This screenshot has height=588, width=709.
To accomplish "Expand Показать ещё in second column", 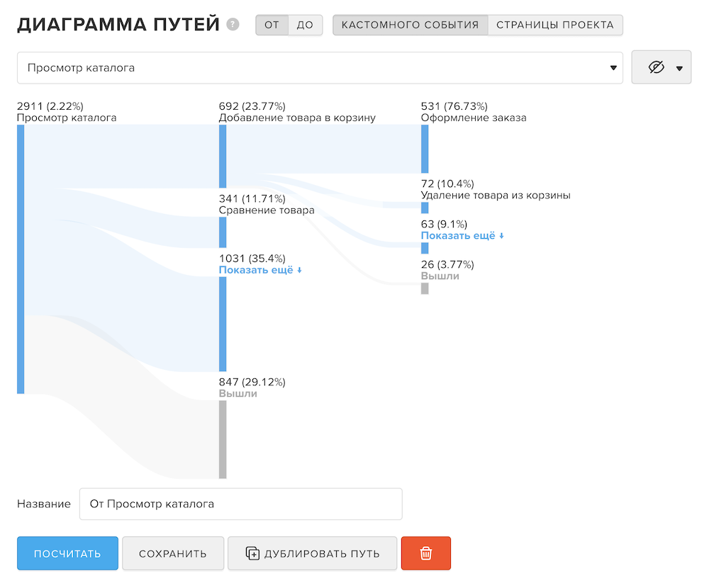I will point(260,271).
